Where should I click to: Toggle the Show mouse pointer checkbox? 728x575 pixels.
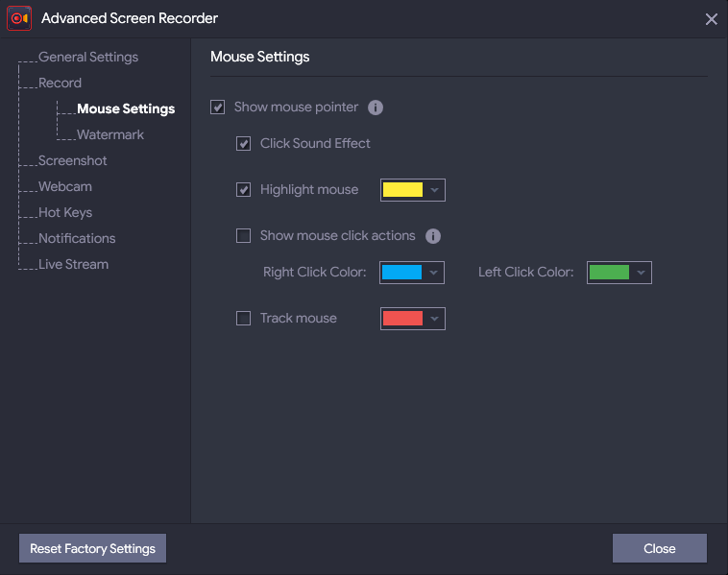pyautogui.click(x=217, y=108)
